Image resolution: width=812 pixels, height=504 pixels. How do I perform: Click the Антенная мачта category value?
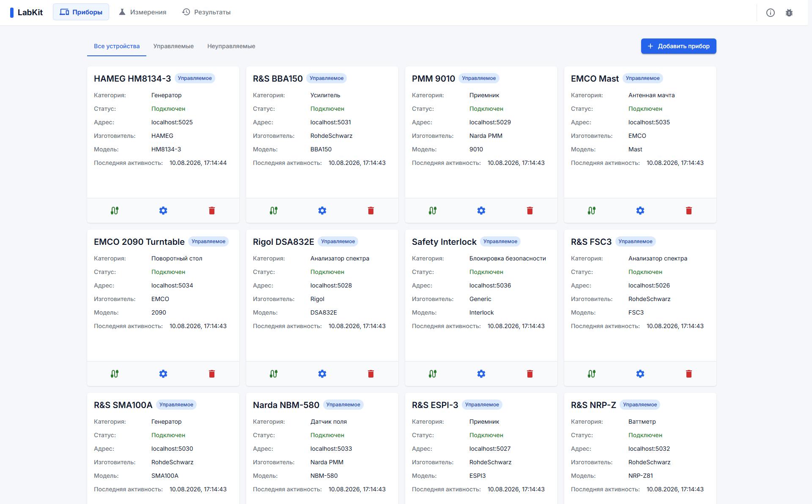click(652, 95)
